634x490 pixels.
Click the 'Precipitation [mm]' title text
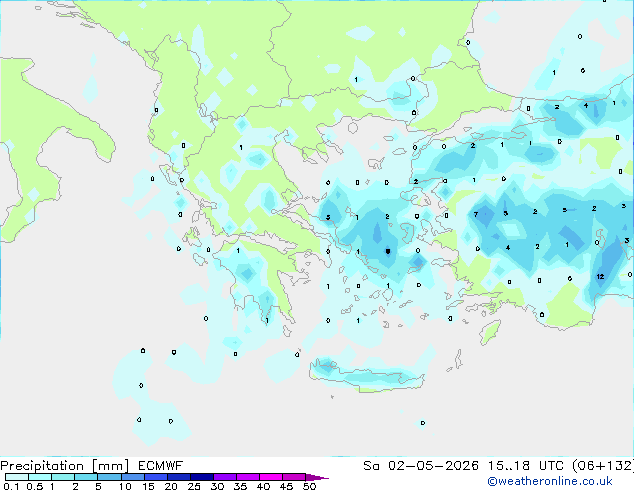[64, 466]
